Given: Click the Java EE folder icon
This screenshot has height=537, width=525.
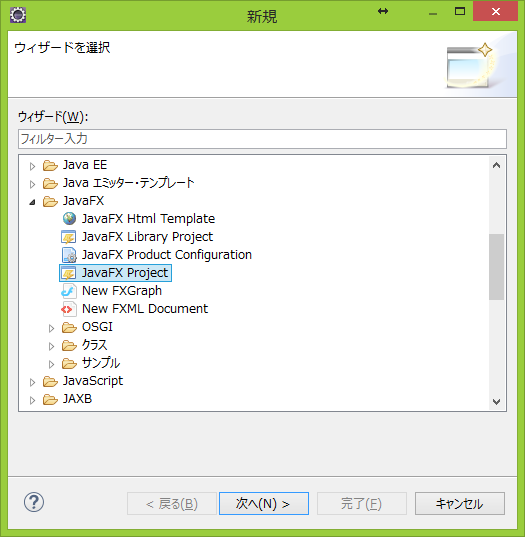Looking at the screenshot, I should (50, 165).
